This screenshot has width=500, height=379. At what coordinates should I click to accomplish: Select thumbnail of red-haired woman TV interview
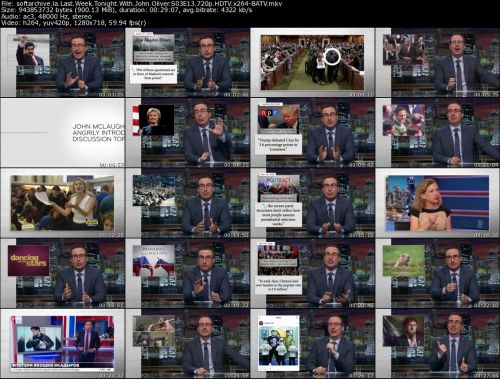tap(437, 203)
